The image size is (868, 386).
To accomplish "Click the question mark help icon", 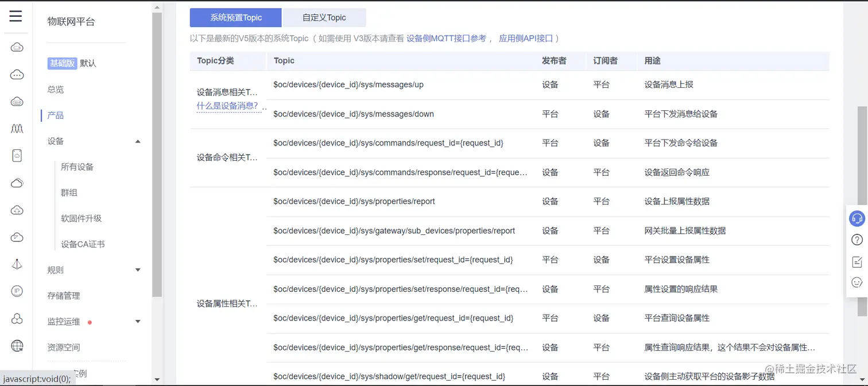I will click(857, 240).
